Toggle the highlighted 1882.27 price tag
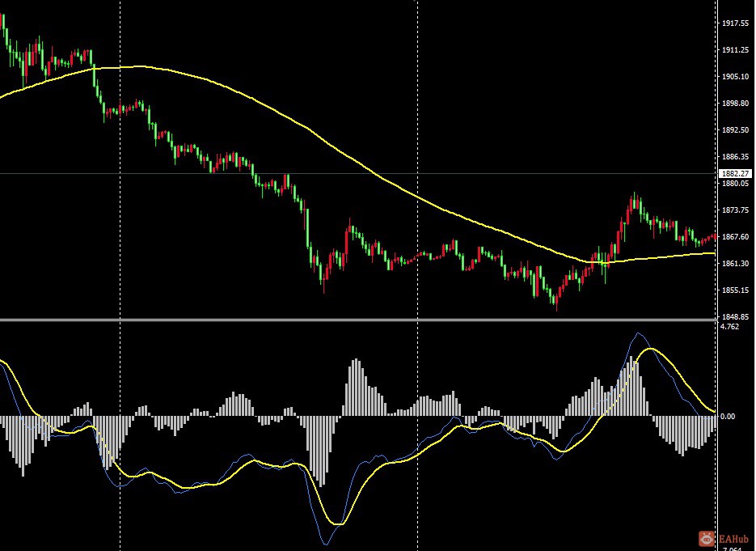 tap(735, 173)
